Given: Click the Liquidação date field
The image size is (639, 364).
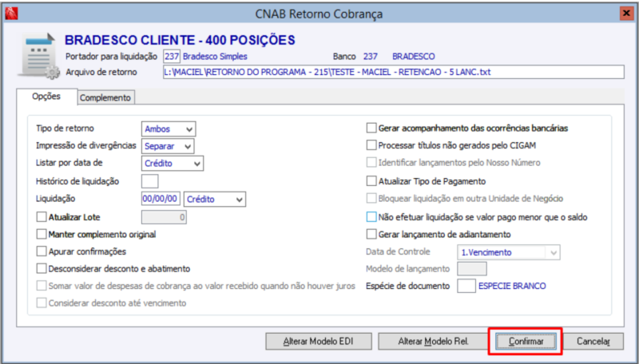Looking at the screenshot, I should point(161,199).
